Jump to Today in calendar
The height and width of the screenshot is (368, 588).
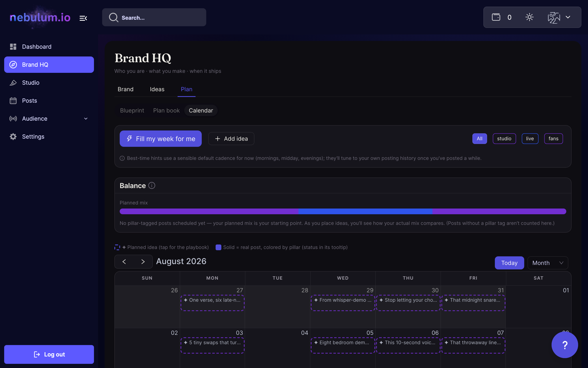point(509,263)
